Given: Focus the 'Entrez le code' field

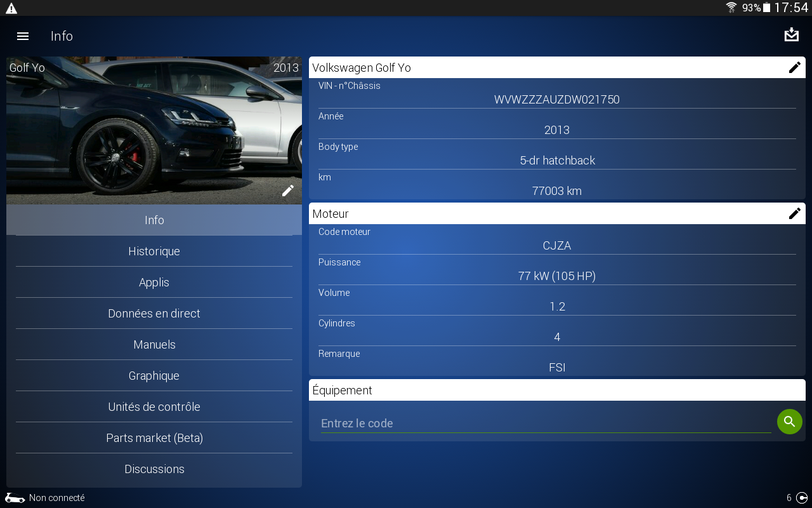Looking at the screenshot, I should click(x=546, y=423).
